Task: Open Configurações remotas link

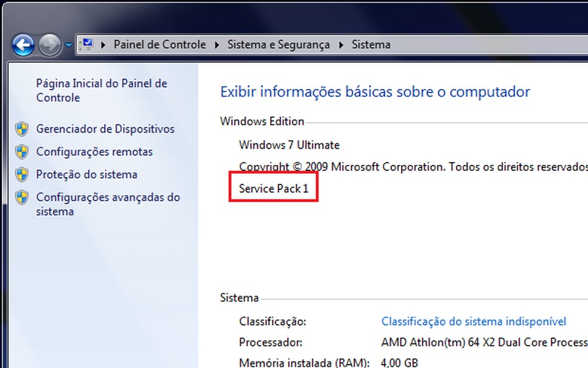Action: pos(94,152)
